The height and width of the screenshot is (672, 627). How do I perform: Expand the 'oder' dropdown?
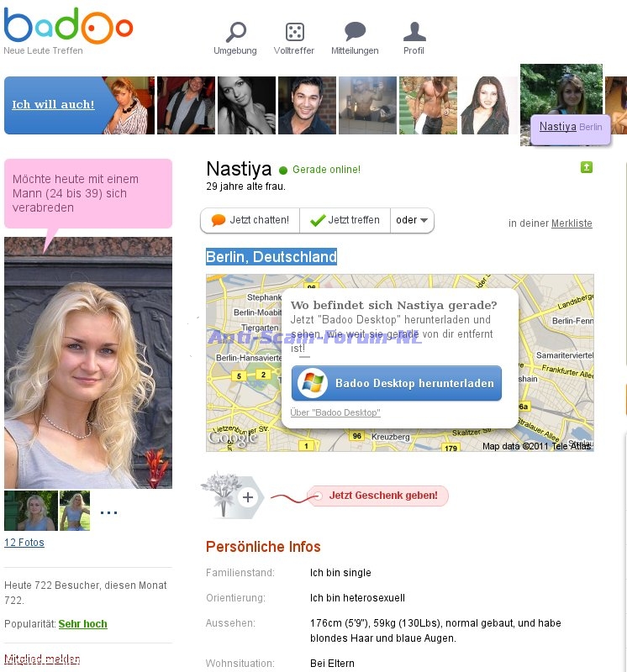coord(412,220)
